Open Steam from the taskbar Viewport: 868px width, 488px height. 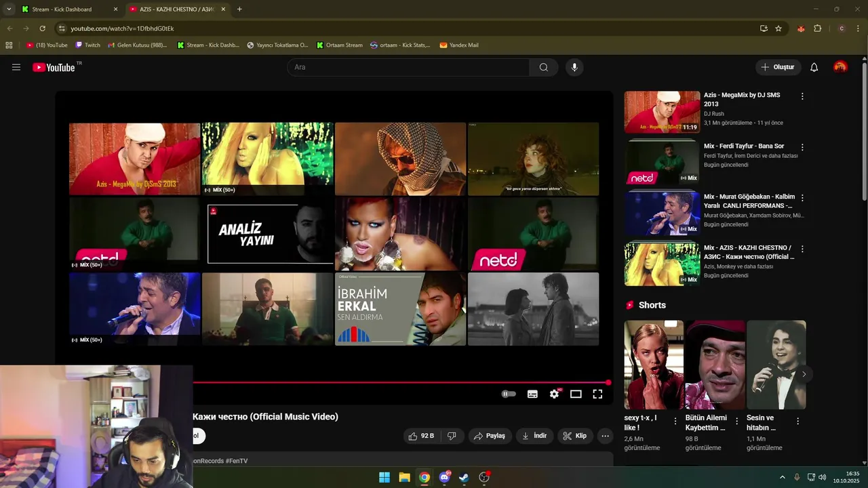pyautogui.click(x=464, y=477)
